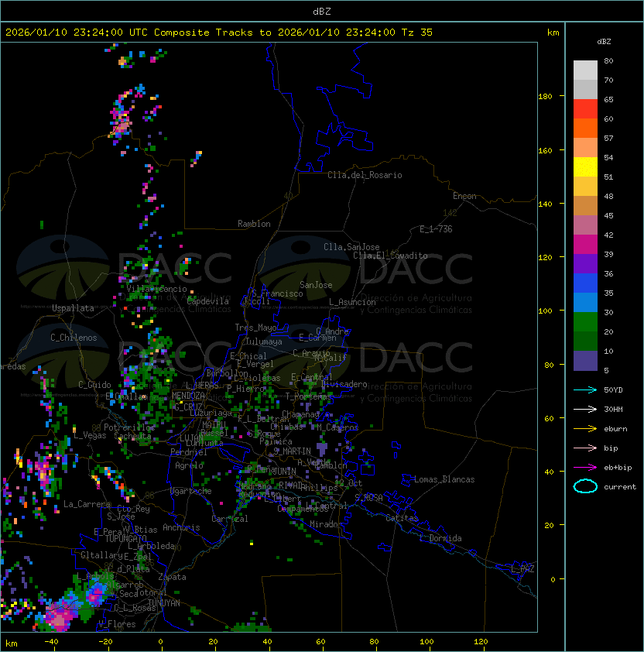Click the L_Vegas place label

[90, 436]
